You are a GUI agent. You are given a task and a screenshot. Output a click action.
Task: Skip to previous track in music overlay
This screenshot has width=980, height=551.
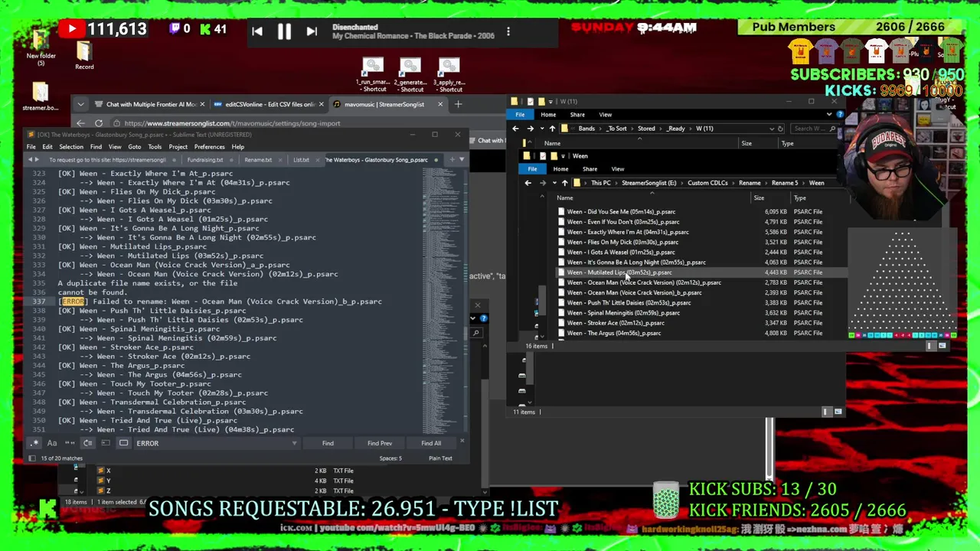(x=257, y=31)
